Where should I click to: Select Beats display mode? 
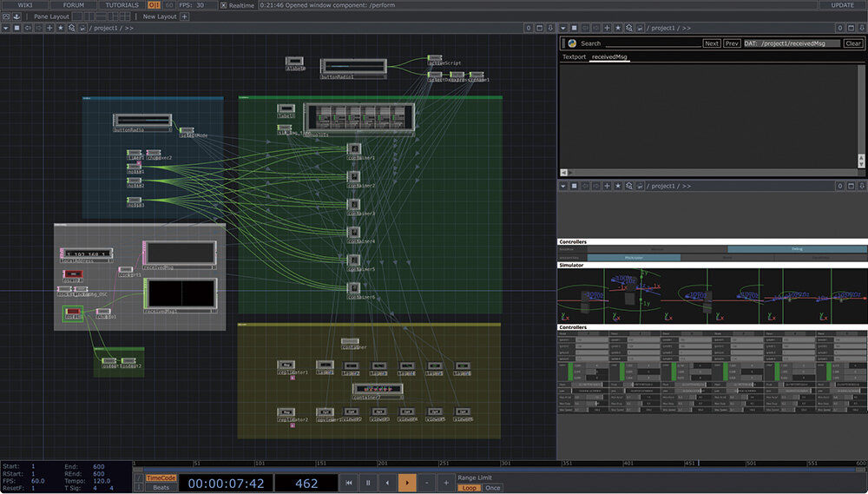point(161,488)
